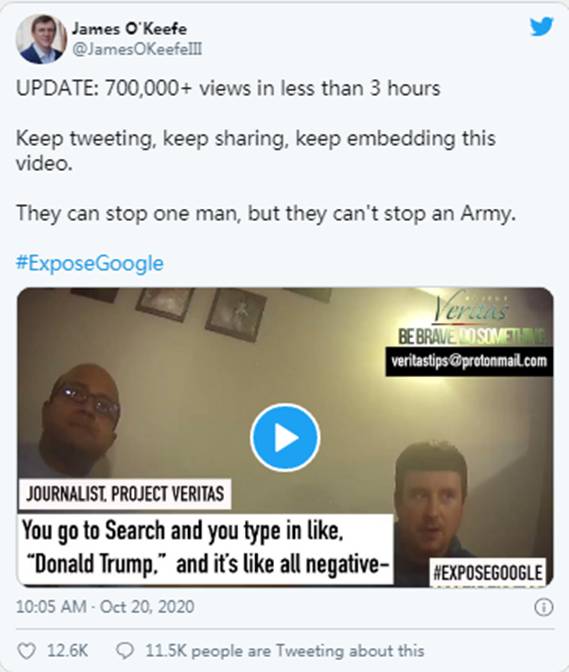
Task: Click the reply speech bubble icon
Action: coord(125,651)
